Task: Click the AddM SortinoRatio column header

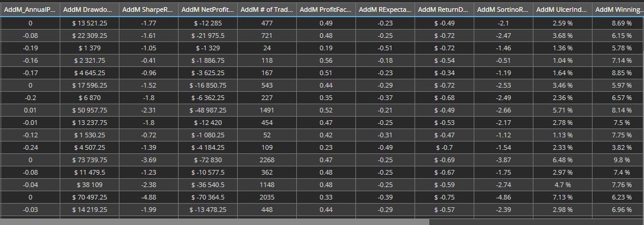Action: pos(503,9)
